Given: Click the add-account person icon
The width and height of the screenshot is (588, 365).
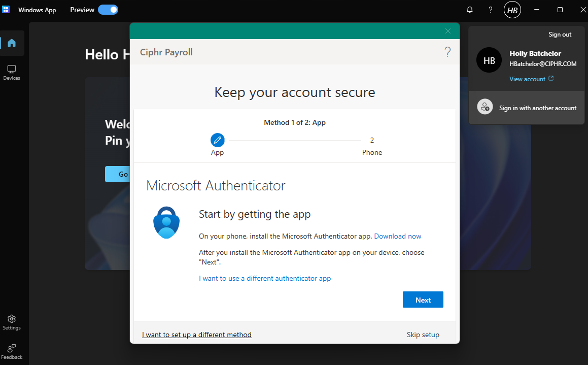Looking at the screenshot, I should pos(485,107).
